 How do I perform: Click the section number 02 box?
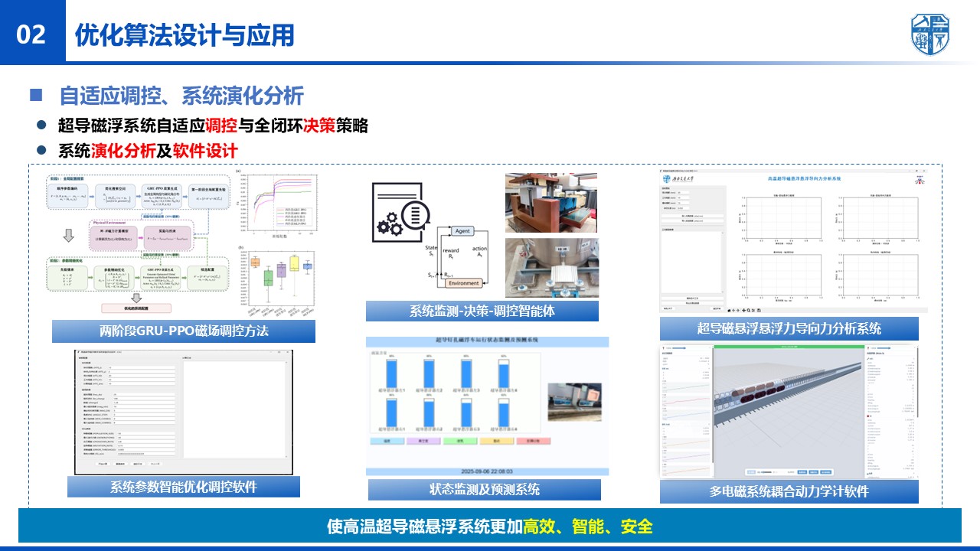[x=31, y=34]
